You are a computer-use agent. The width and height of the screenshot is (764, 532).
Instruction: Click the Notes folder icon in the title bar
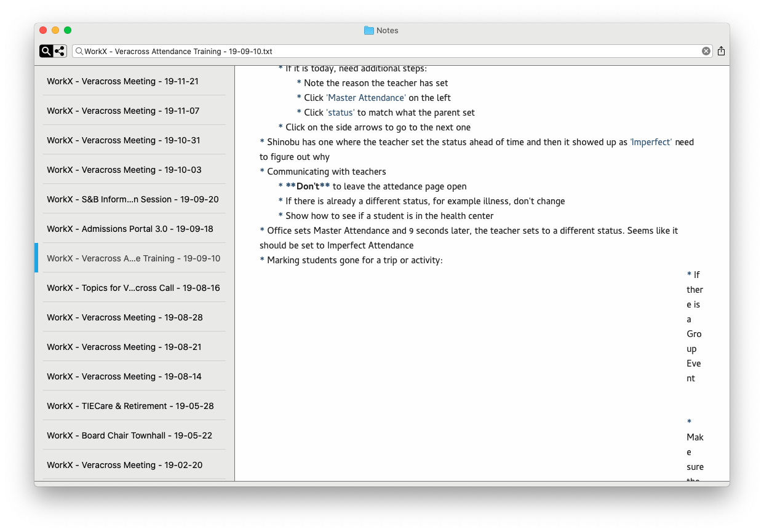pyautogui.click(x=369, y=30)
